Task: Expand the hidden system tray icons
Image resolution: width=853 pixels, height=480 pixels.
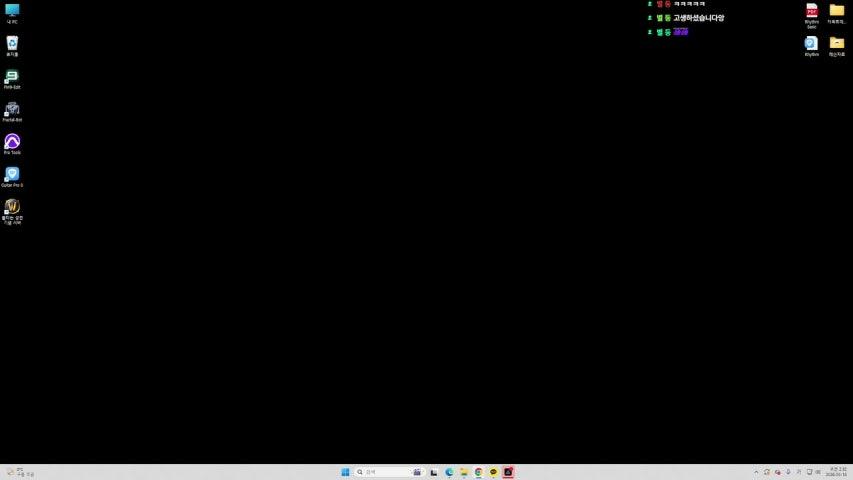Action: 756,472
